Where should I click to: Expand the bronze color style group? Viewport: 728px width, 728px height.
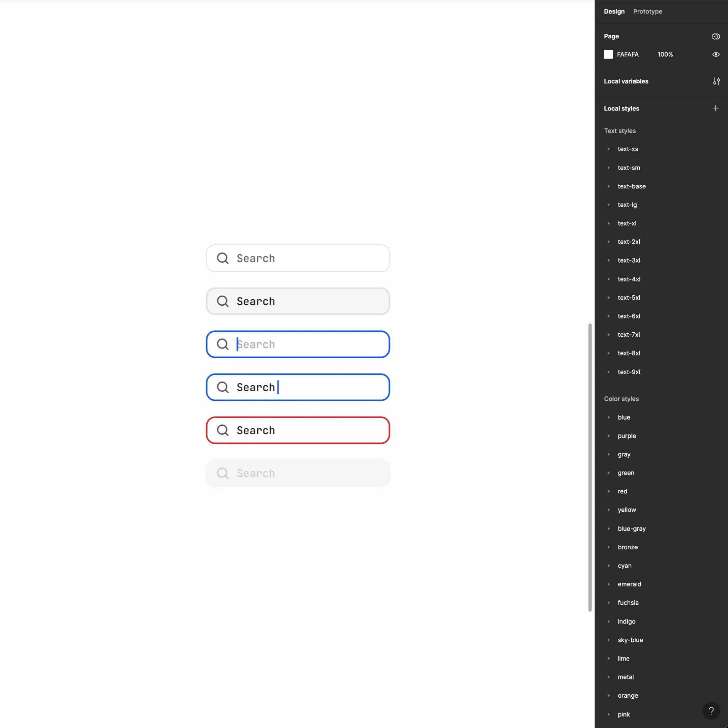coord(609,547)
